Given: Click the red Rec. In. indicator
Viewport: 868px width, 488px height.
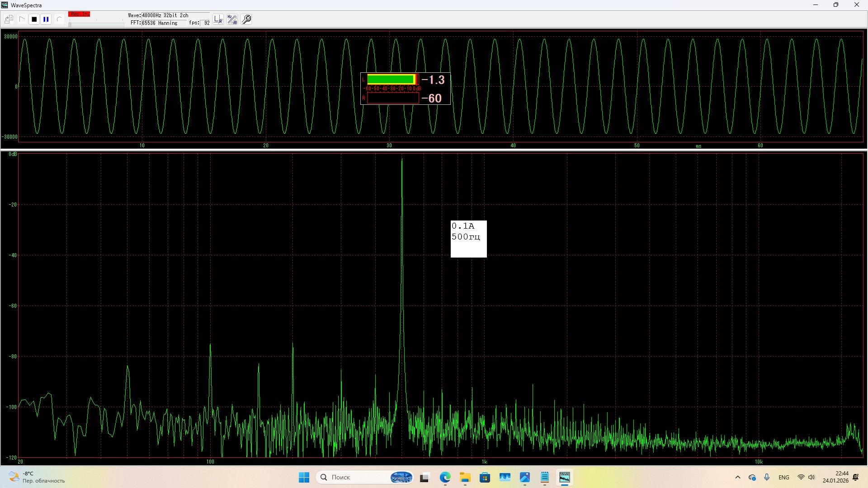Looking at the screenshot, I should point(79,14).
